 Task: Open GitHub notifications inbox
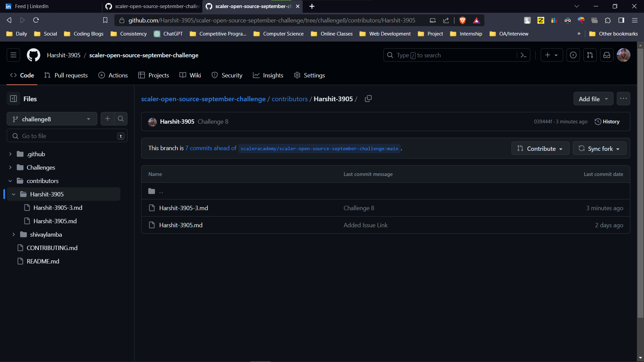606,55
